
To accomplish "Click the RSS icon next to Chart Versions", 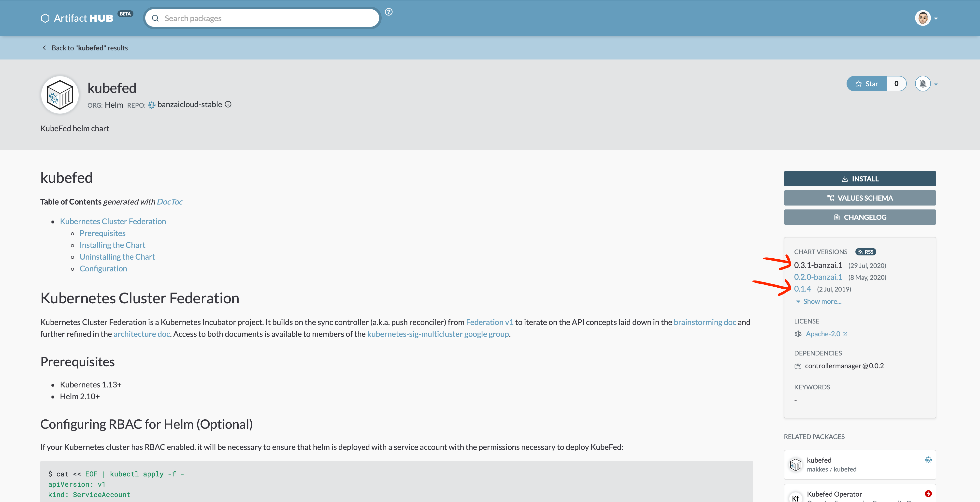I will pos(866,251).
